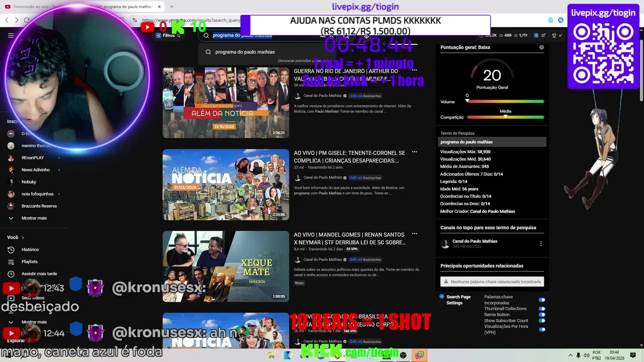Open Histórico in the sidebar
The image size is (644, 362).
click(x=30, y=249)
